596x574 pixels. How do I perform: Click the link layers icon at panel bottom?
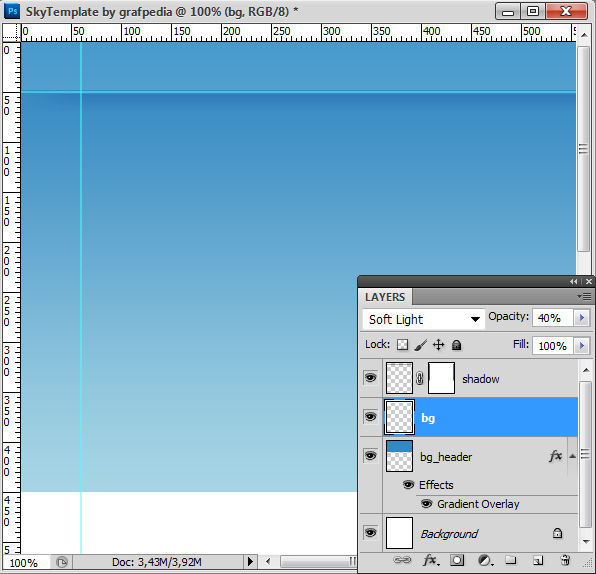pos(402,560)
